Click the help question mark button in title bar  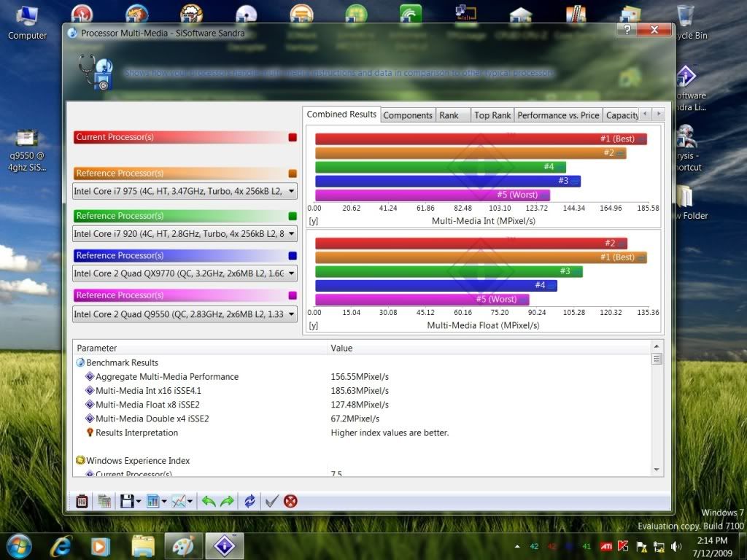[x=627, y=29]
